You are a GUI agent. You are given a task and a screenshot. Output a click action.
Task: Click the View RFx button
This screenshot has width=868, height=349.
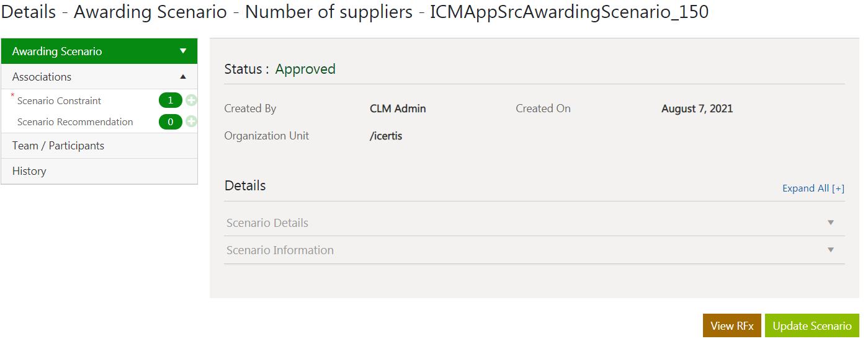pos(732,326)
